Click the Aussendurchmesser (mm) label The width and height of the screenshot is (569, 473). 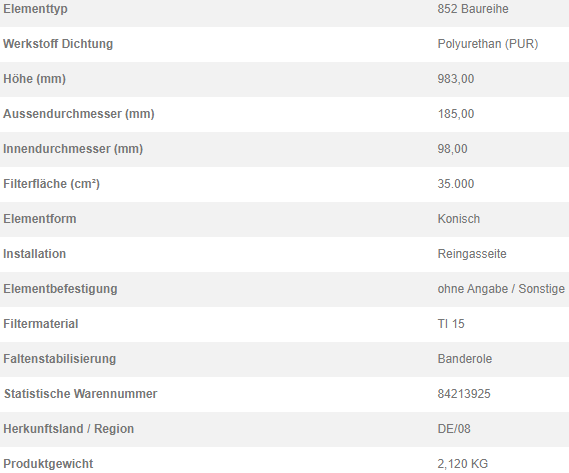[79, 114]
